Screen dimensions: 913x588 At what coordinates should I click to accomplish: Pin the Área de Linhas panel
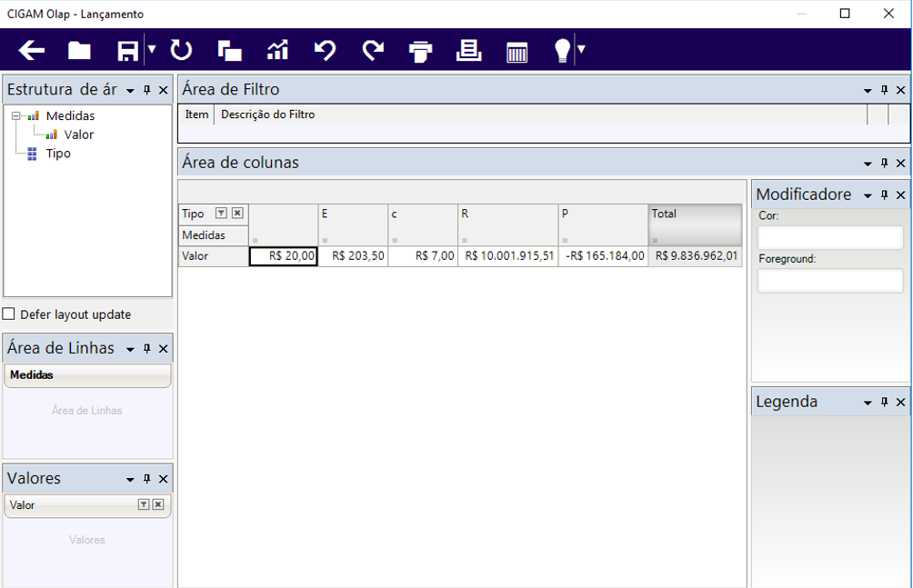(146, 348)
